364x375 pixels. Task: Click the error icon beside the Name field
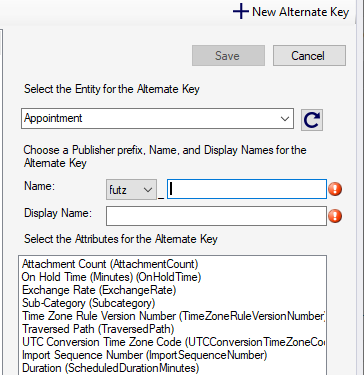(335, 189)
